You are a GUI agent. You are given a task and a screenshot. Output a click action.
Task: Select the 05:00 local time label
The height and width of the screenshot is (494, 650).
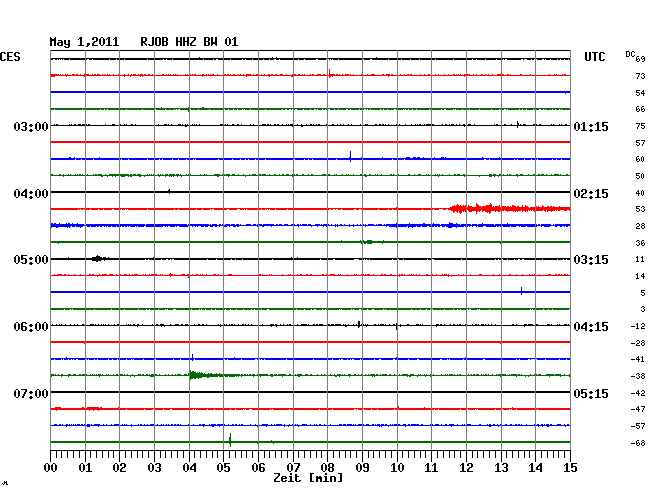(x=31, y=259)
